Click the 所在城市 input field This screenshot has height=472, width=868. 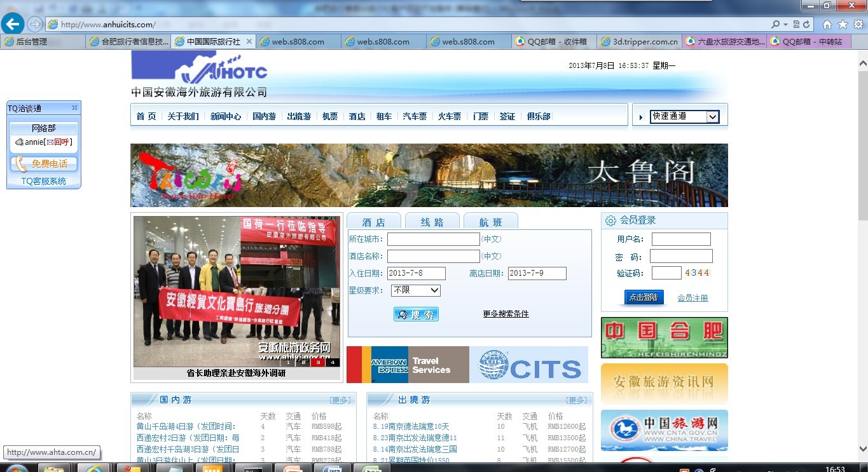(433, 239)
